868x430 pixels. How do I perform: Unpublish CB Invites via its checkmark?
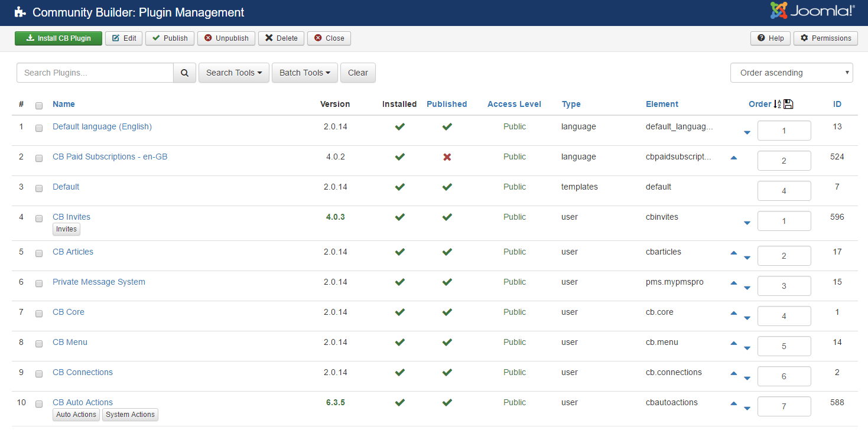click(x=447, y=217)
